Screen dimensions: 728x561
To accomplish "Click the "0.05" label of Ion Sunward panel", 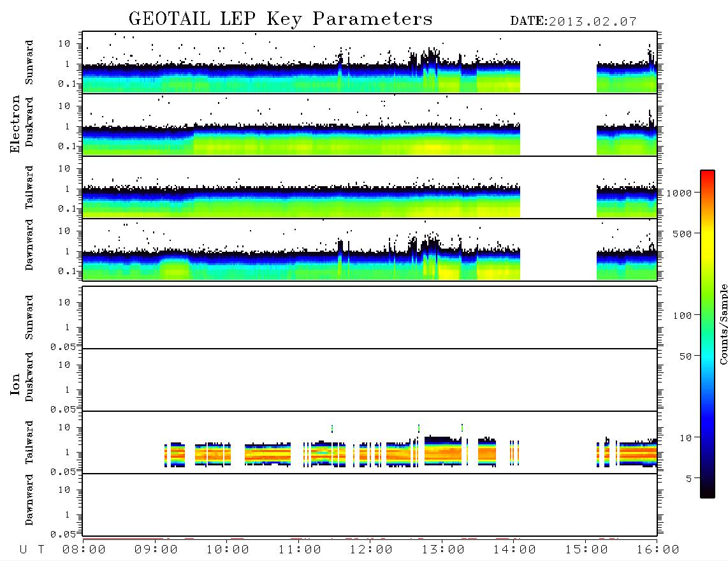I will [x=63, y=347].
